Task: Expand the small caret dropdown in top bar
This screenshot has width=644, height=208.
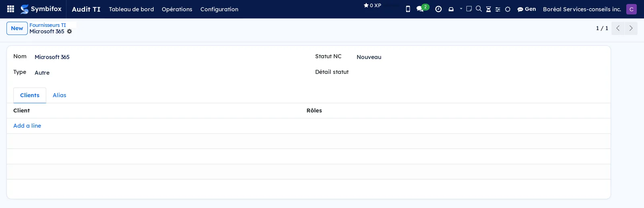Action: coord(461,8)
